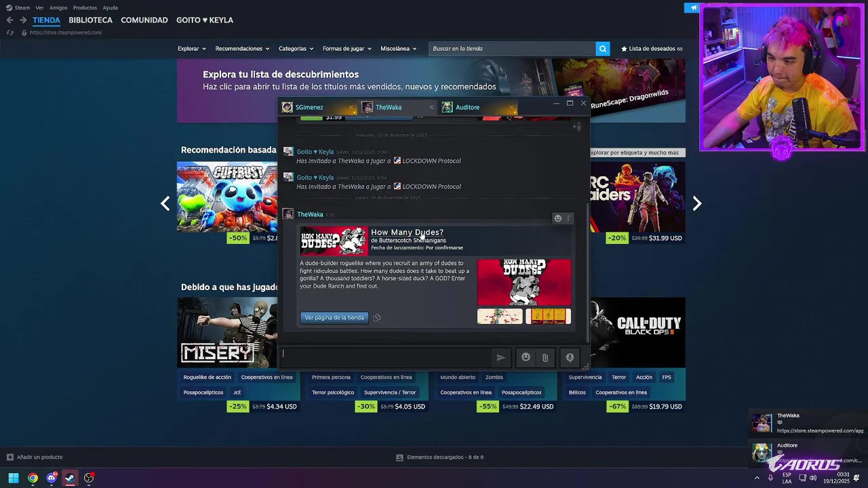868x488 pixels.
Task: Open TheWaka chat notification toast
Action: [x=807, y=423]
